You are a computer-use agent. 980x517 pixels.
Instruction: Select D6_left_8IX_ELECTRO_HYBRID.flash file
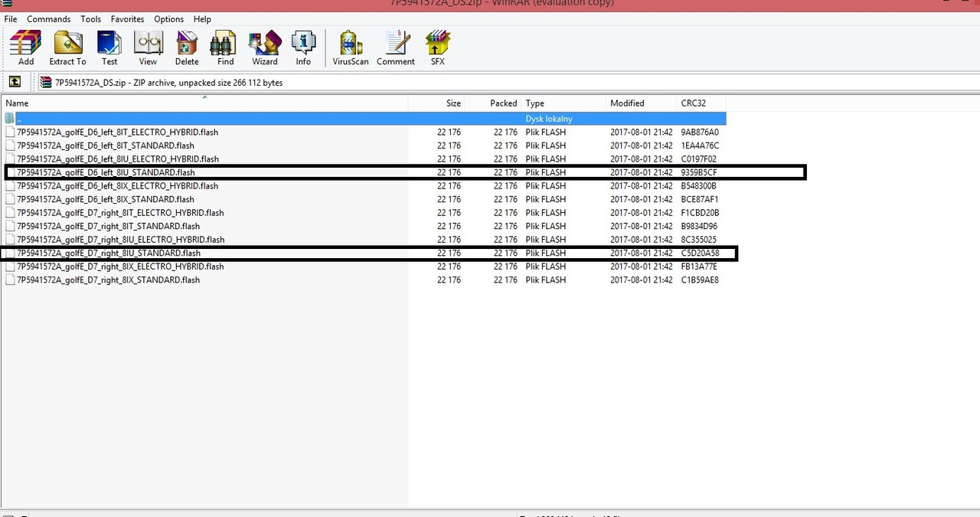[117, 186]
